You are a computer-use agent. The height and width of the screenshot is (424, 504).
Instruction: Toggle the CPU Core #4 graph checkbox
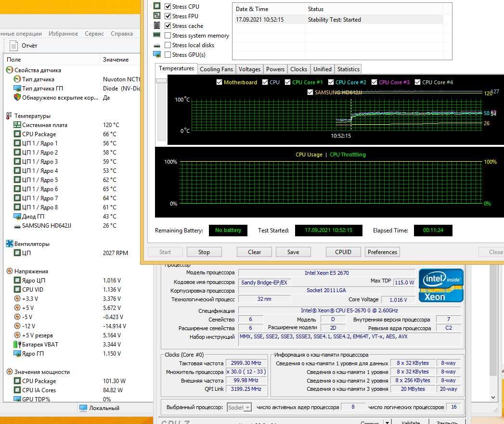[417, 82]
